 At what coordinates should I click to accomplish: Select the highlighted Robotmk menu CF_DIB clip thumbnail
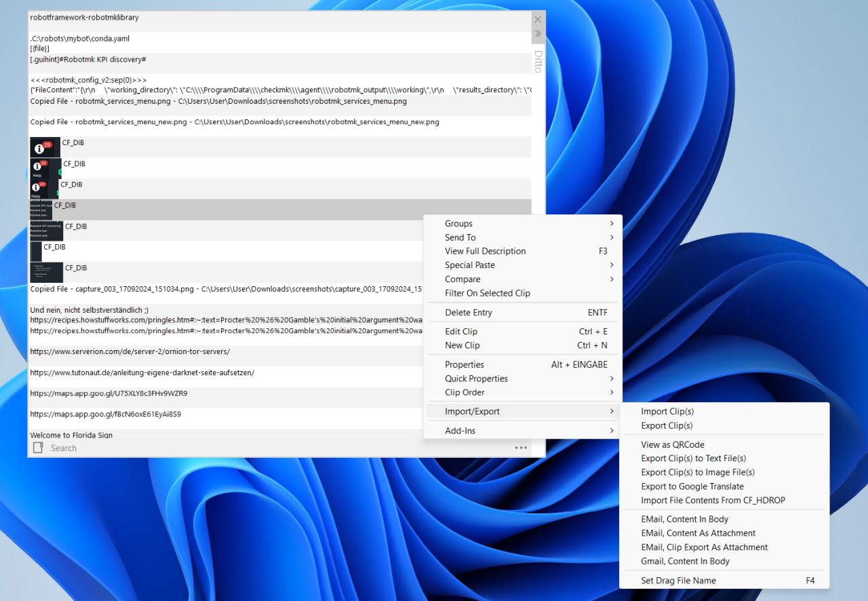[x=41, y=210]
